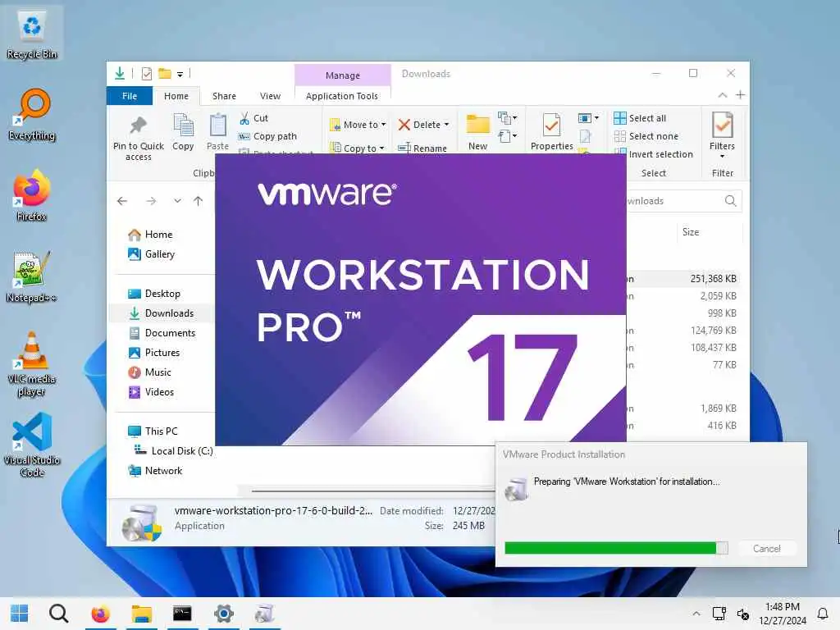
Task: Click the Windows Start button
Action: 20,614
